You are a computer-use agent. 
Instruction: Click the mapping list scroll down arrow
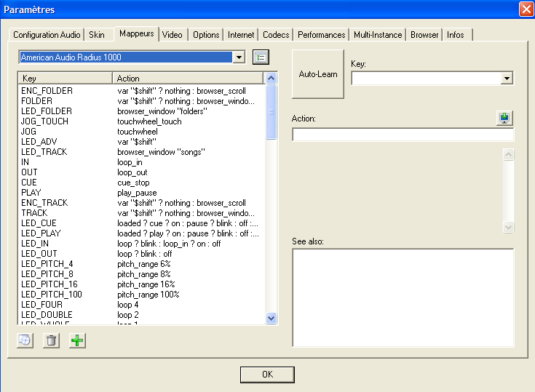click(x=272, y=318)
